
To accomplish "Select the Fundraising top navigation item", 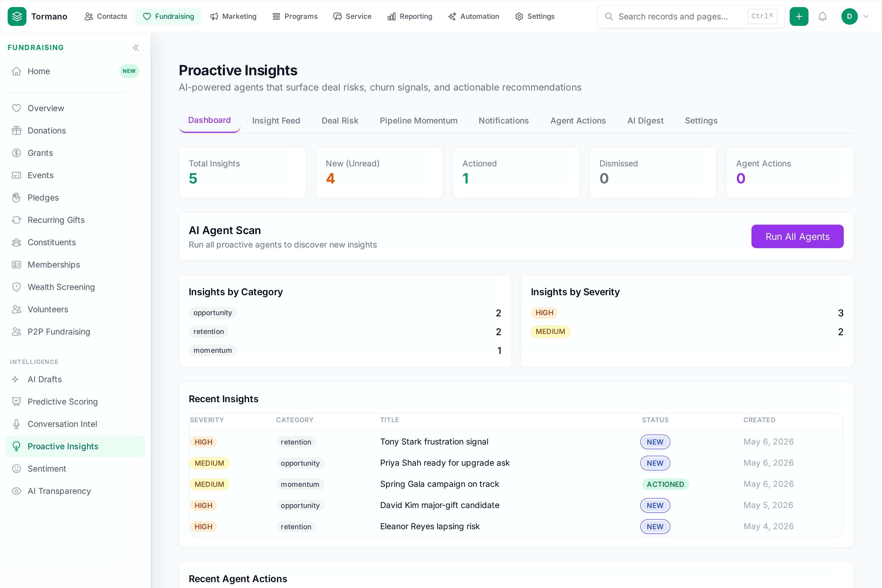I will click(x=168, y=16).
